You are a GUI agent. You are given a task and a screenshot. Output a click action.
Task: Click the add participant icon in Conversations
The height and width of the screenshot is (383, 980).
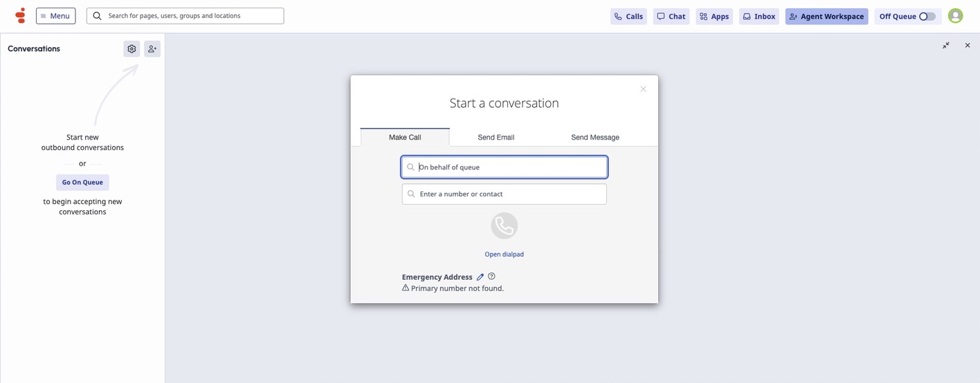152,49
